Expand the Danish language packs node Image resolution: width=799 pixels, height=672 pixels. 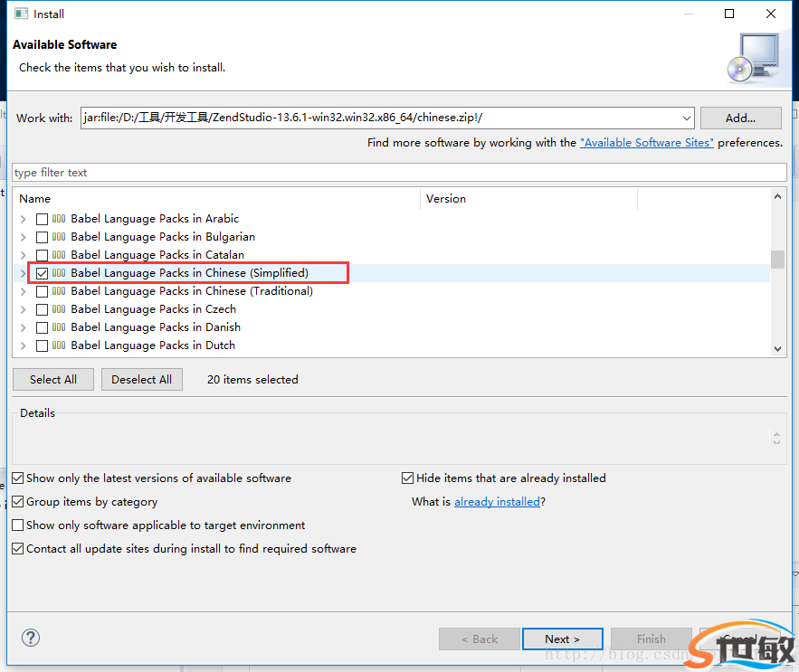(24, 327)
